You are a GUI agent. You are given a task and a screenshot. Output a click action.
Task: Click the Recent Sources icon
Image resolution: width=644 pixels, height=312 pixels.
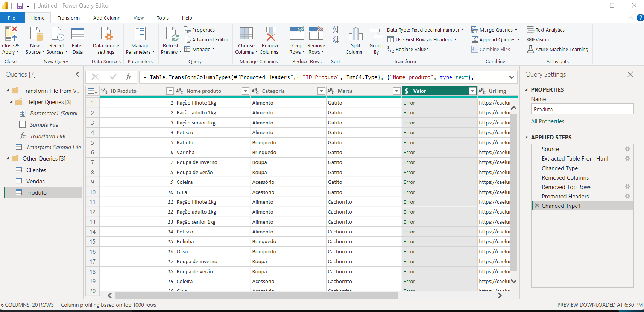tap(57, 34)
